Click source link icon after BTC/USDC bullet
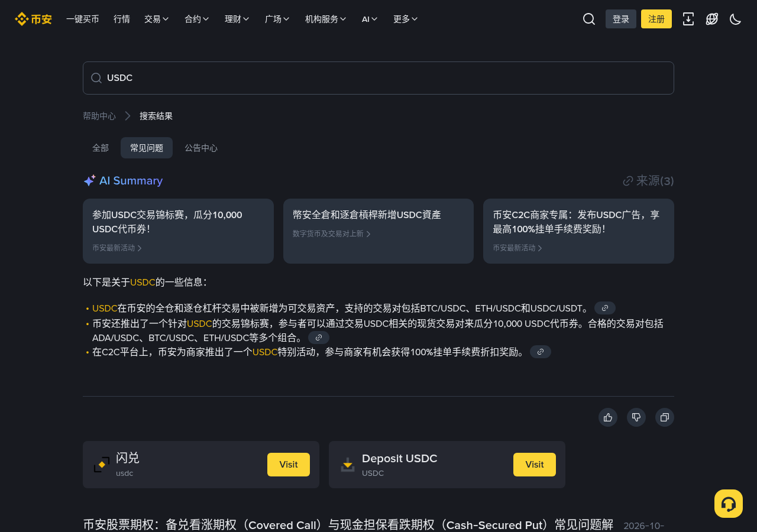This screenshot has height=532, width=757. (605, 308)
